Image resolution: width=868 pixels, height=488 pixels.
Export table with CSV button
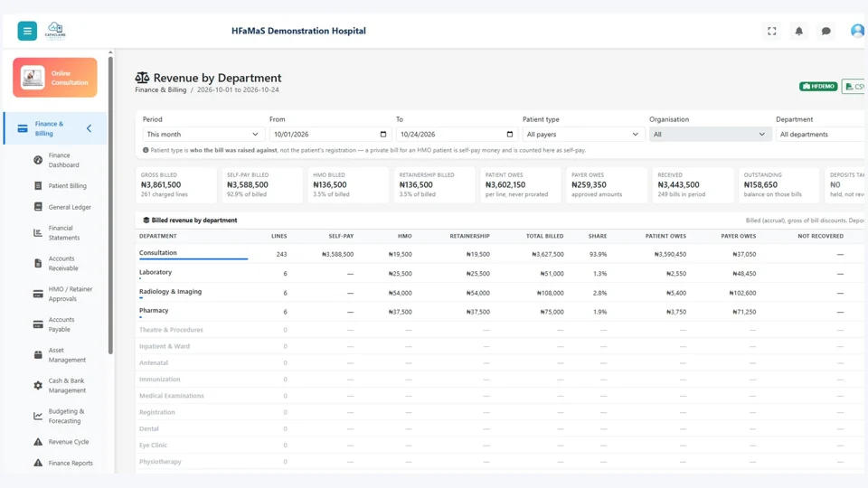point(854,87)
